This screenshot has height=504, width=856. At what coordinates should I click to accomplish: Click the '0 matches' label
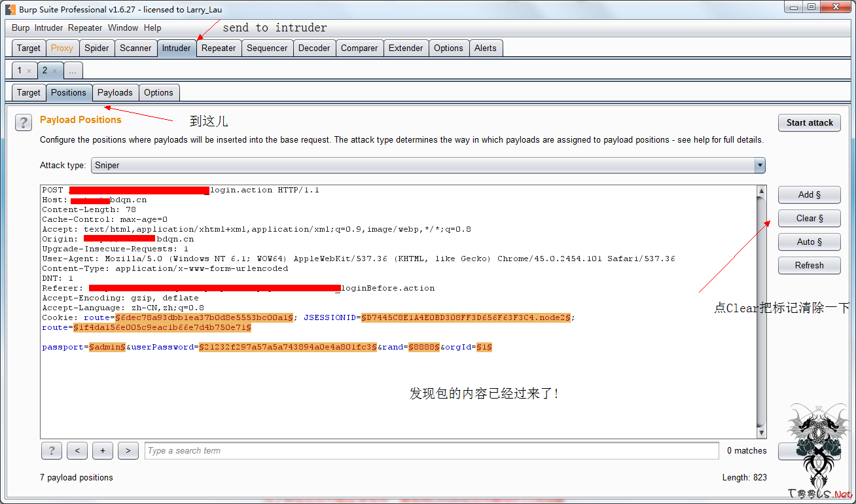747,450
